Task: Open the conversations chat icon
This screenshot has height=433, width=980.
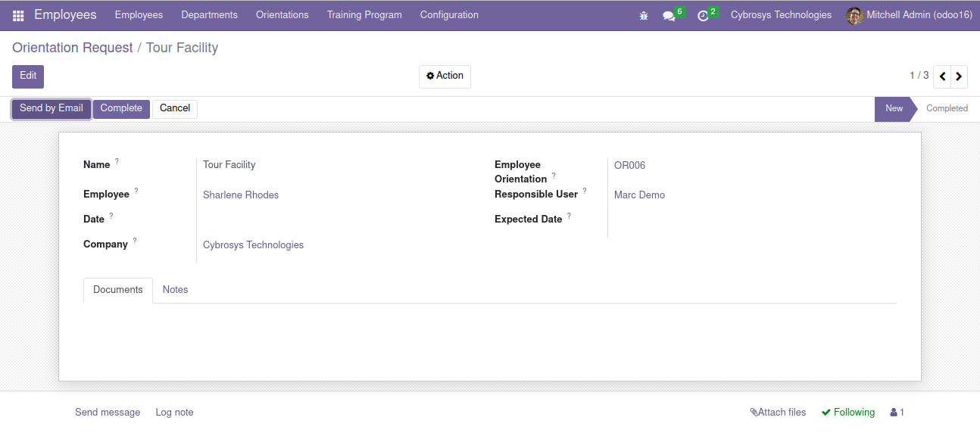Action: click(669, 15)
